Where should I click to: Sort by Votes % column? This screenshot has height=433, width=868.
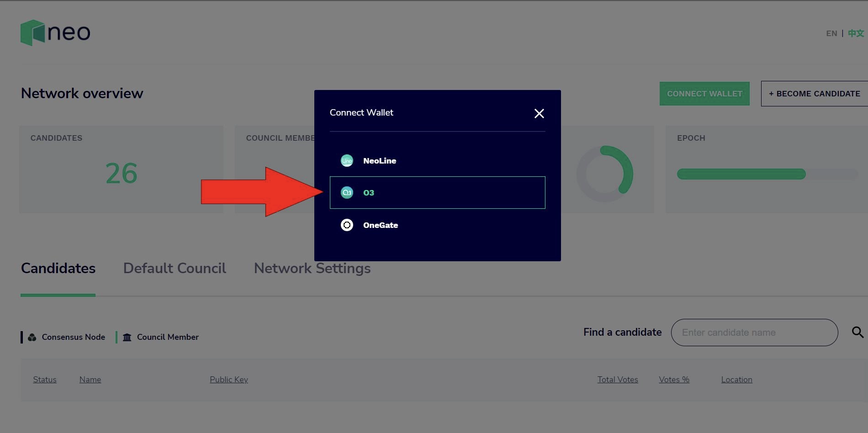674,380
